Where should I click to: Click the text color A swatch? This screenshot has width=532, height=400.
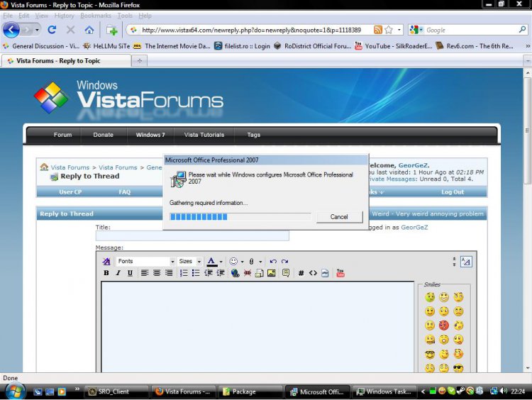[x=211, y=261]
